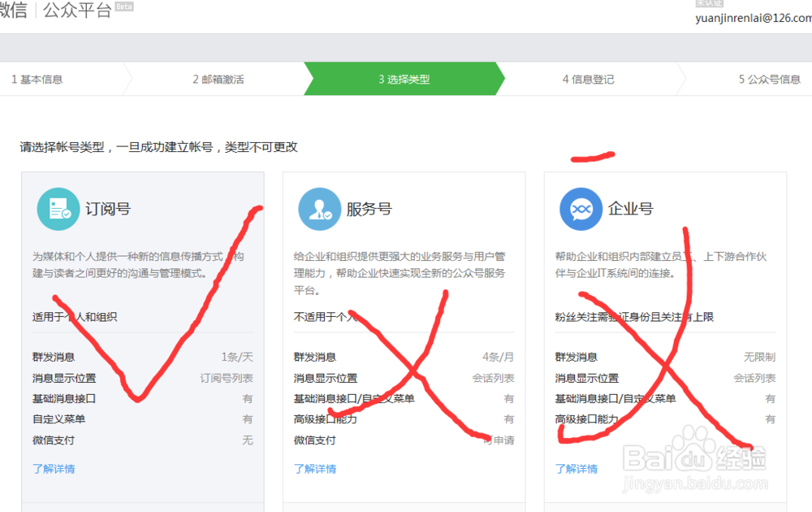Click 自定义菜单 row in 订阅号 card

[x=142, y=419]
